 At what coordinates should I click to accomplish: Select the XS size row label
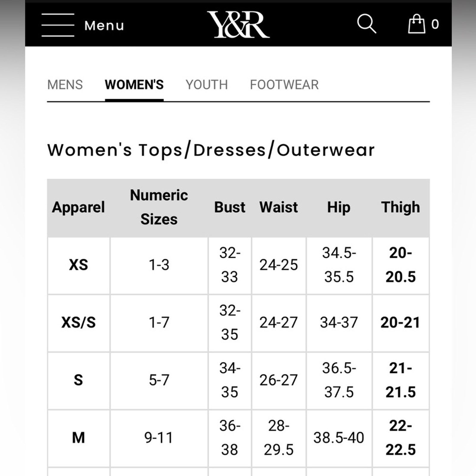click(79, 265)
